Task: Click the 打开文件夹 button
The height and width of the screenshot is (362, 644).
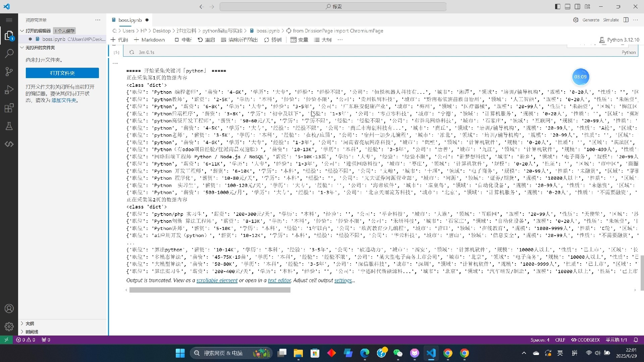Action: (62, 73)
